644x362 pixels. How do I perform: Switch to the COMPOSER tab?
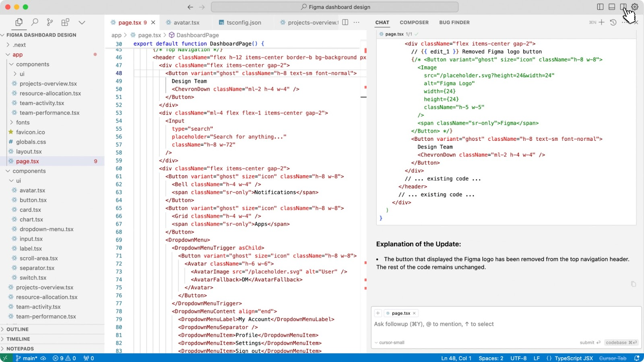click(414, 23)
